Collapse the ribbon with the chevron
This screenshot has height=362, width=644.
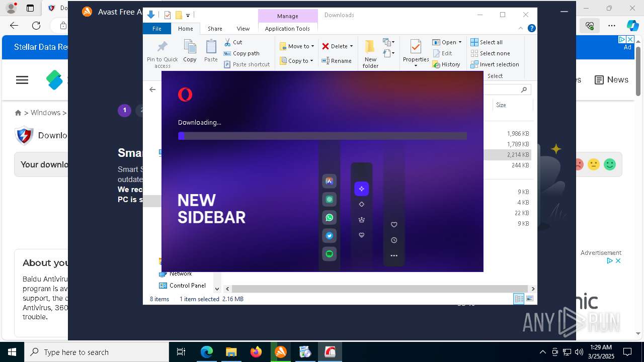click(x=521, y=29)
